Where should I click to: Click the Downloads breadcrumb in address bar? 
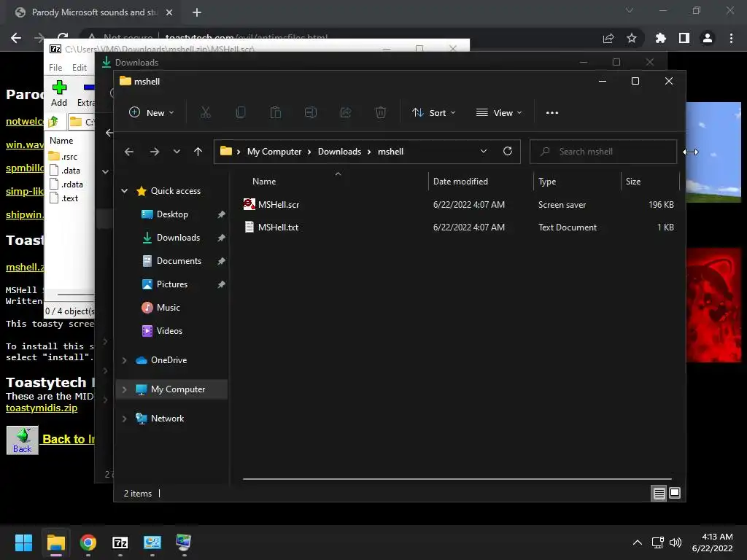[x=339, y=152]
